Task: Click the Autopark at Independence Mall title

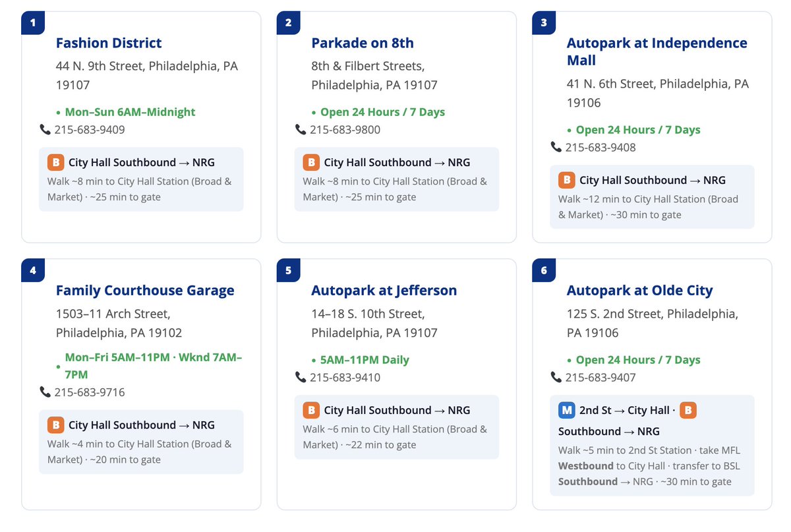Action: pyautogui.click(x=657, y=51)
